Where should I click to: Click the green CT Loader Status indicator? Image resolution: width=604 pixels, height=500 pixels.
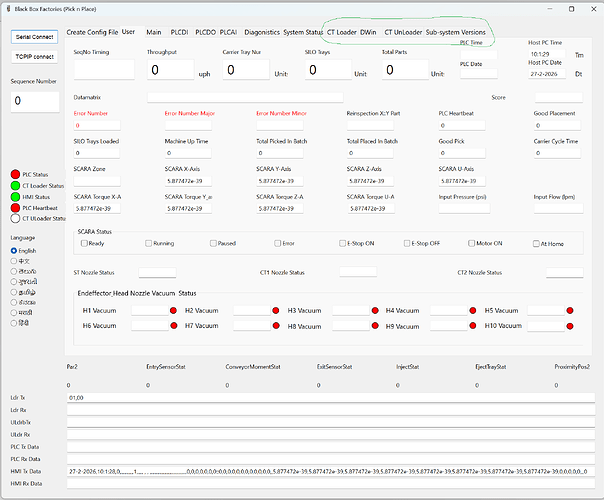tap(15, 185)
